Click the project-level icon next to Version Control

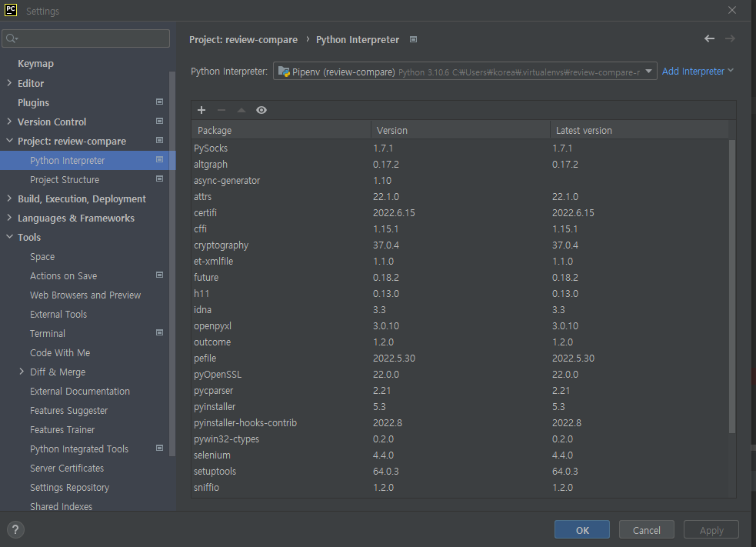click(160, 121)
